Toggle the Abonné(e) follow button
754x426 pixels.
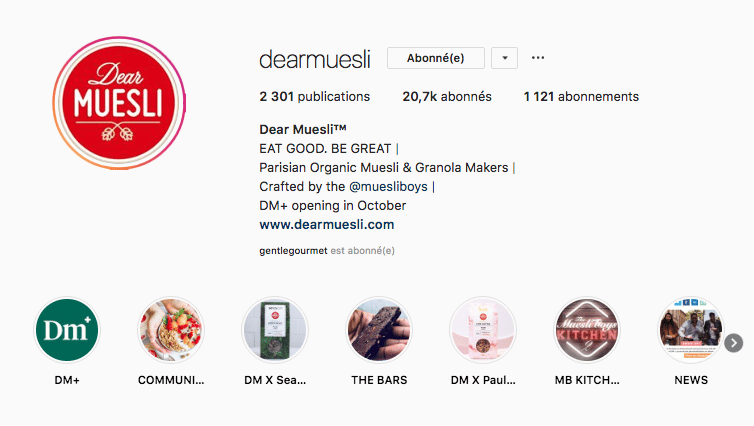click(x=436, y=58)
